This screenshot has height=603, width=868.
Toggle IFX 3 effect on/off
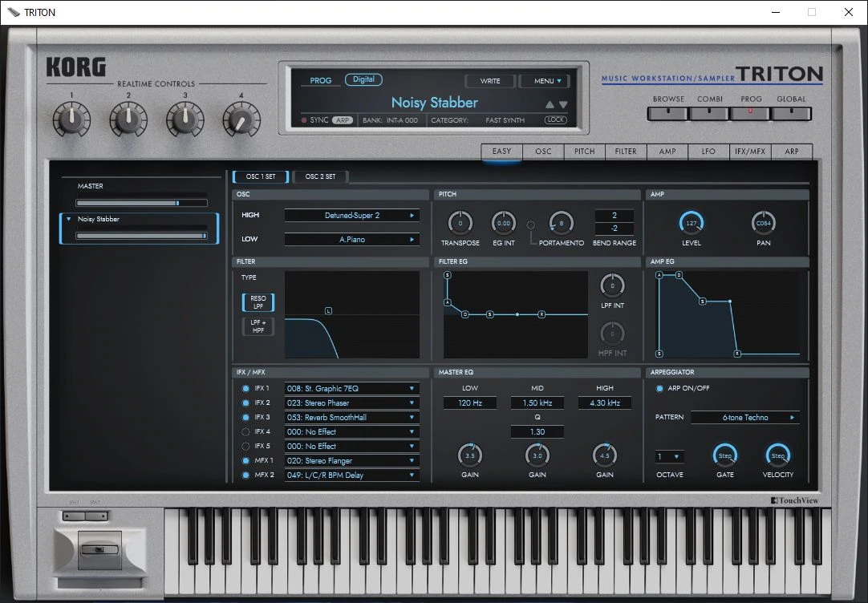point(245,418)
